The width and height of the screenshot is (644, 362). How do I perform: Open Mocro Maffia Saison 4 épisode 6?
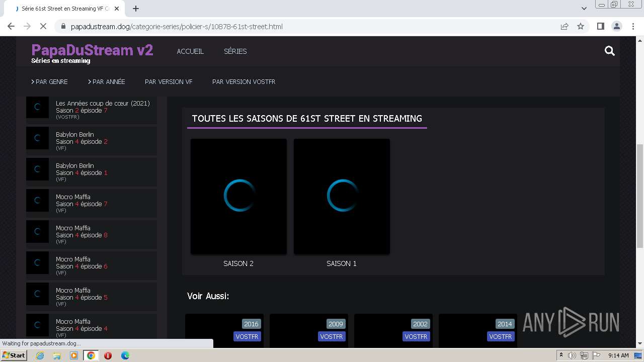(92, 265)
